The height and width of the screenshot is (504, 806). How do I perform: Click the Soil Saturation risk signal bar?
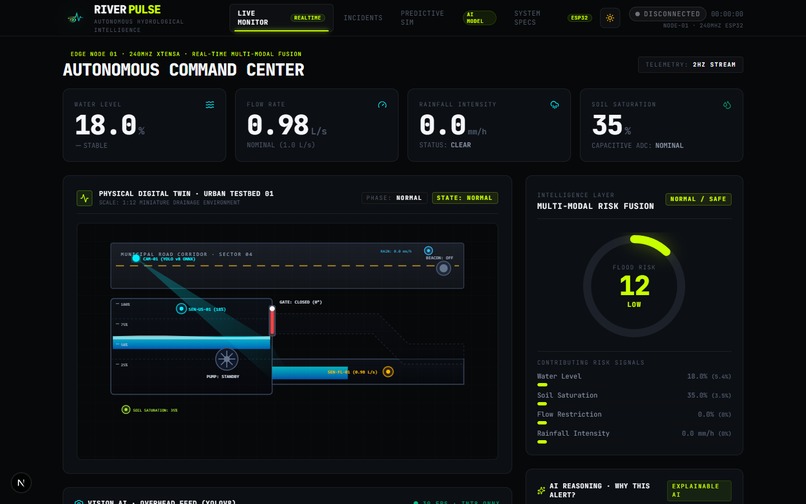(x=542, y=404)
